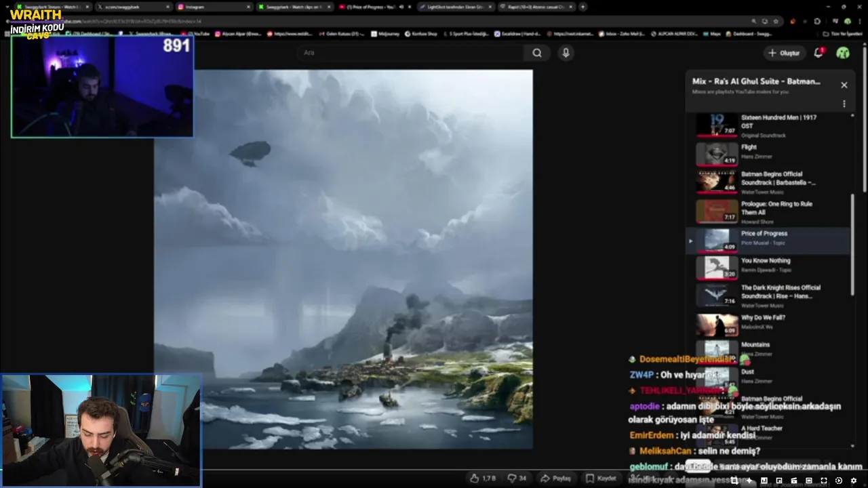Select the currently playing Price of Progress item
This screenshot has width=868, height=488.
pyautogui.click(x=768, y=240)
